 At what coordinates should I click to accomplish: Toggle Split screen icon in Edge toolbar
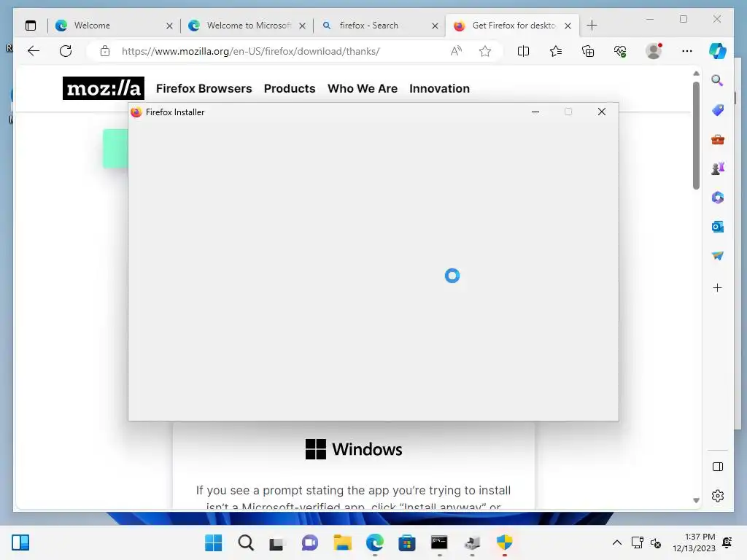click(523, 51)
